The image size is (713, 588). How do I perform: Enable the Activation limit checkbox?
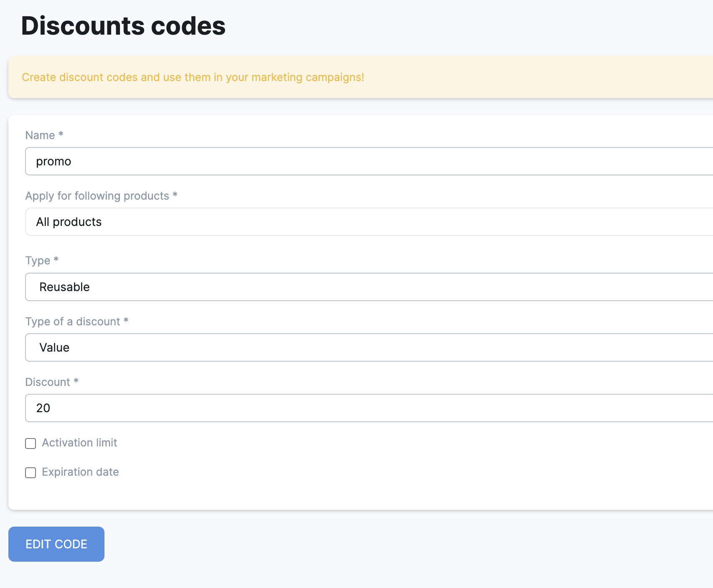pos(31,443)
